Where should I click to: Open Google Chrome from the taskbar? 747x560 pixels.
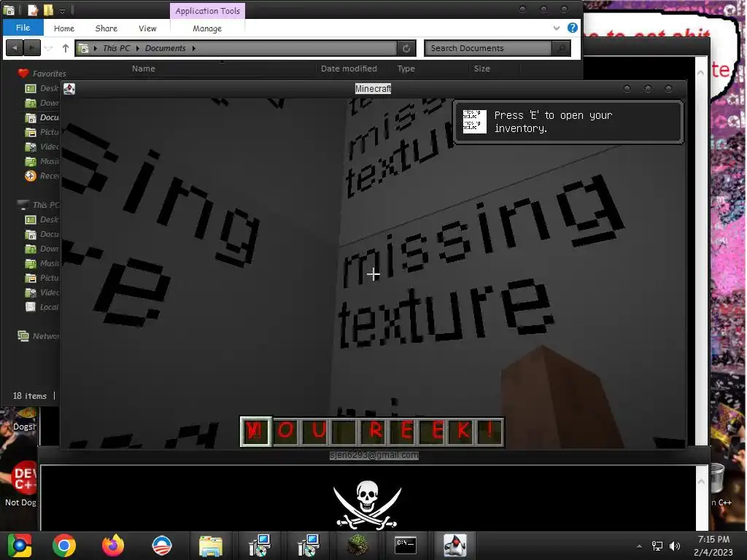pyautogui.click(x=64, y=545)
